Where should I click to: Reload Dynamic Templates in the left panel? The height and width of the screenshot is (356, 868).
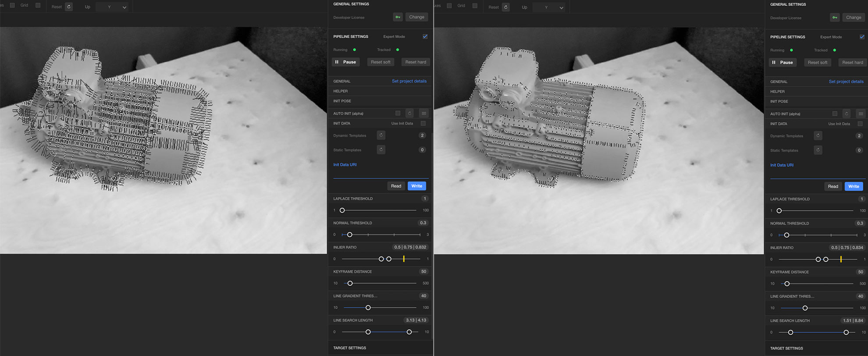381,135
